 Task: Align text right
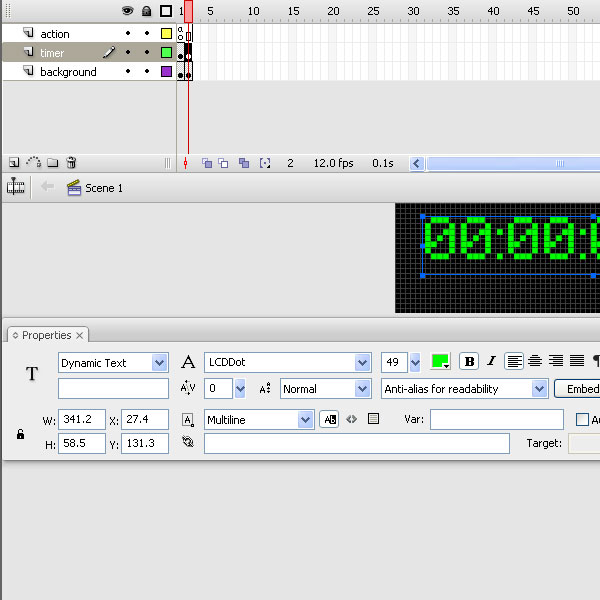tap(556, 361)
